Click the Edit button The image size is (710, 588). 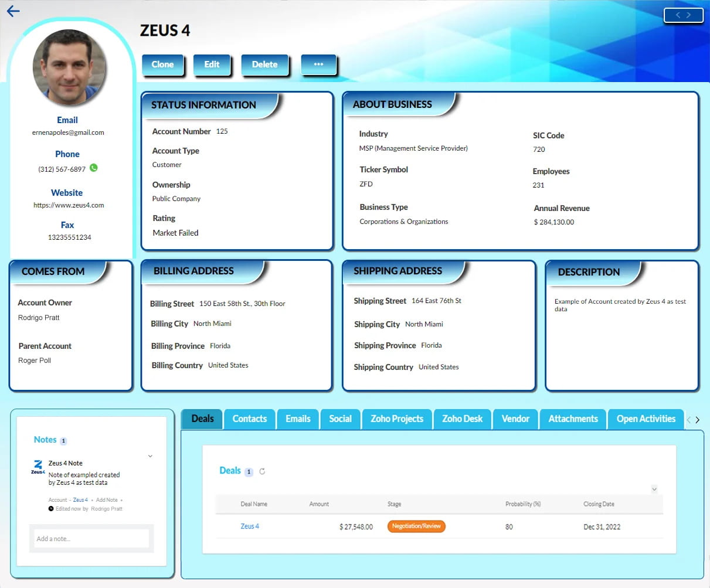tap(212, 64)
